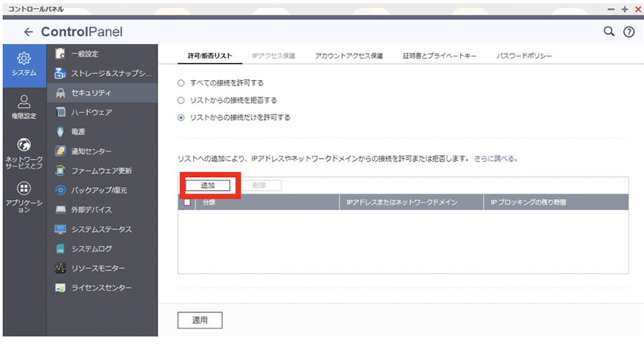Open the さらに調べる link
Viewport: 644px width, 348px height.
pyautogui.click(x=495, y=159)
